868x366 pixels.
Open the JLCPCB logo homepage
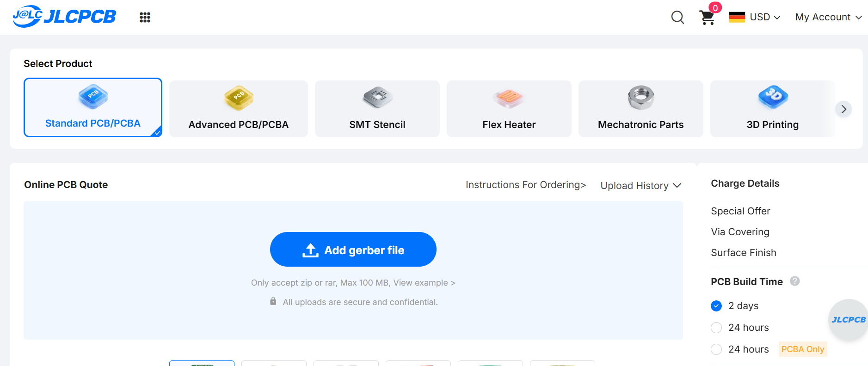[64, 17]
